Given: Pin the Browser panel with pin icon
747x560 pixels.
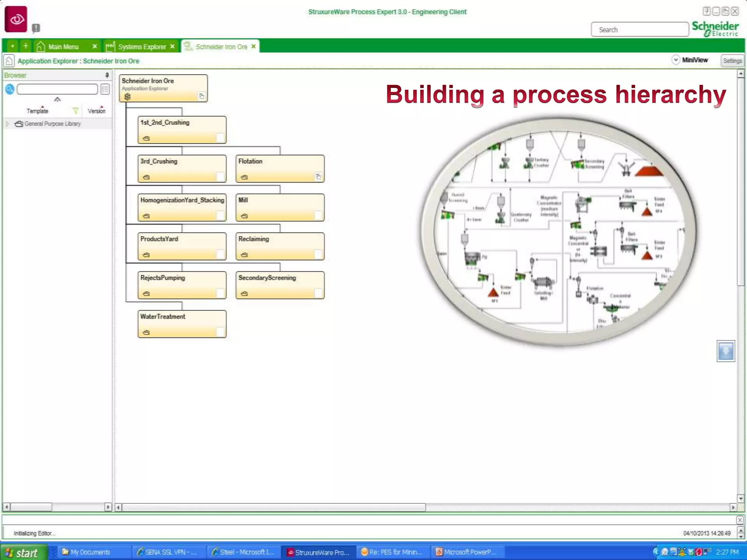Looking at the screenshot, I should 107,75.
